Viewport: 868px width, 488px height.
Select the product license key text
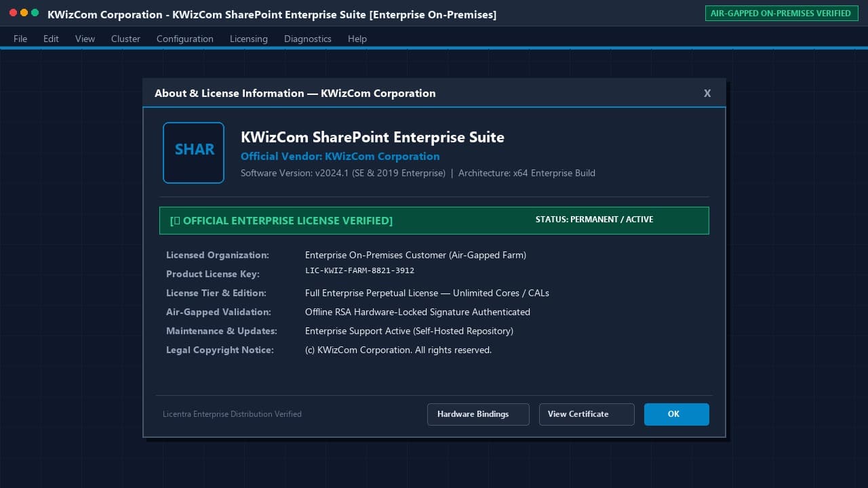point(359,270)
